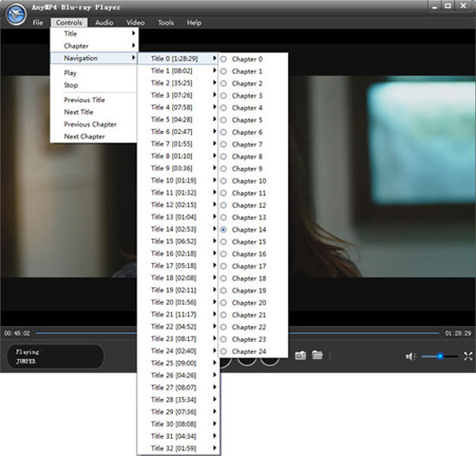Enter fullscreen with the expand arrows icon
Image resolution: width=476 pixels, height=456 pixels.
point(468,356)
